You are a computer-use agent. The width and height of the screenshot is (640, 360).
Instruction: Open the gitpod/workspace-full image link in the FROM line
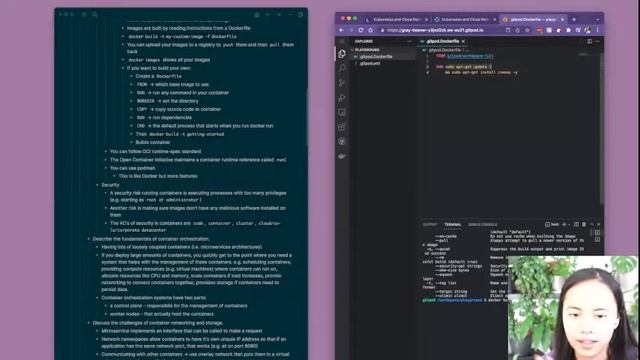(x=470, y=56)
